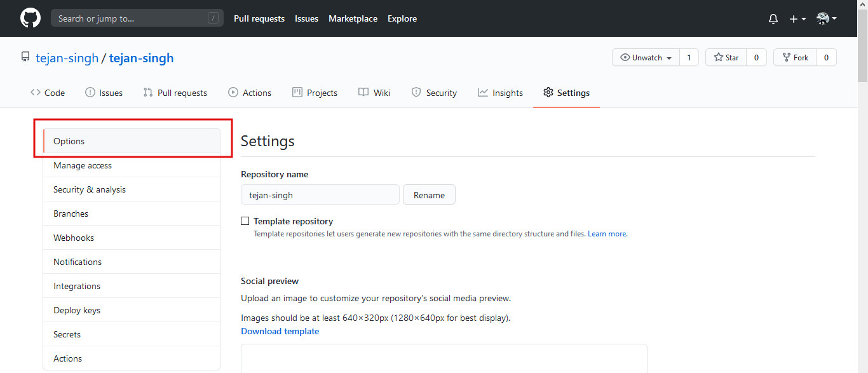
Task: Click the watchers count 1
Action: click(689, 57)
